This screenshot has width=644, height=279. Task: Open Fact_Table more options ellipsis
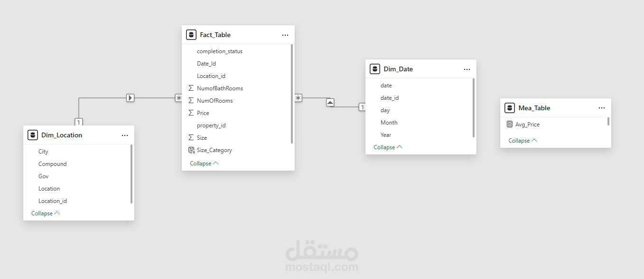click(x=285, y=35)
